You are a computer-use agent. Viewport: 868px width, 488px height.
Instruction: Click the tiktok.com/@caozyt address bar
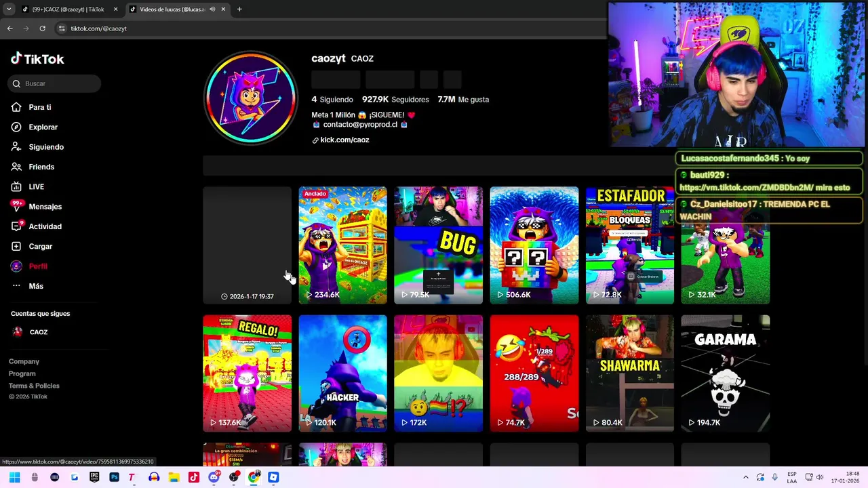tap(99, 28)
